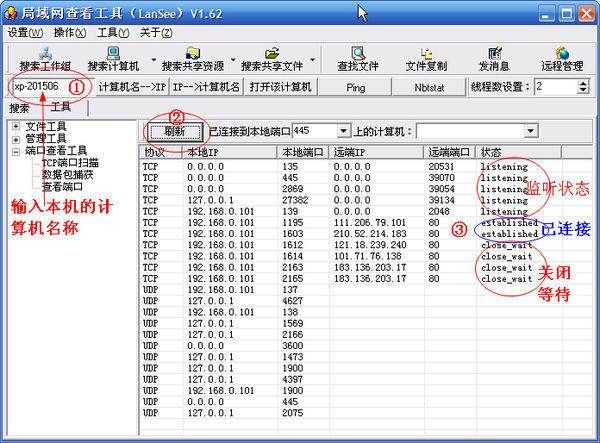Image resolution: width=600 pixels, height=443 pixels.
Task: Open the local port 445 dropdown
Action: 344,131
